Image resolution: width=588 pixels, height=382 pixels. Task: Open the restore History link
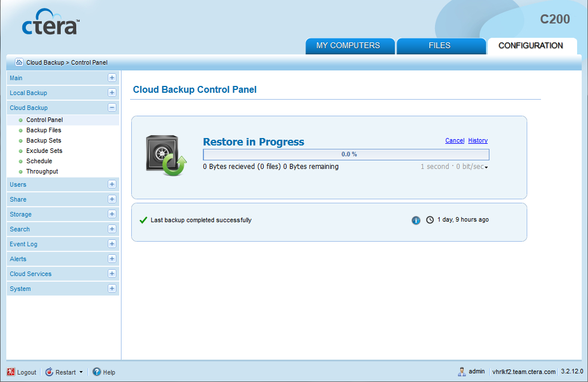click(x=478, y=140)
